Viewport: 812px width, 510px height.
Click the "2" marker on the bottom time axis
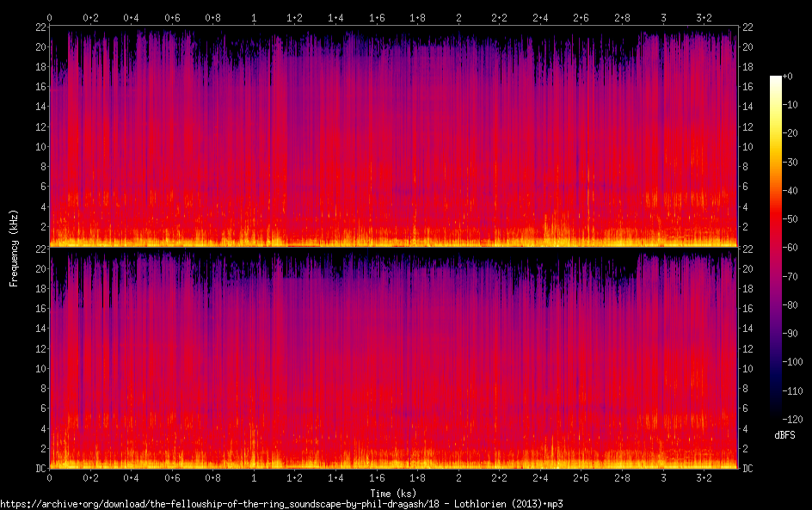coord(458,479)
